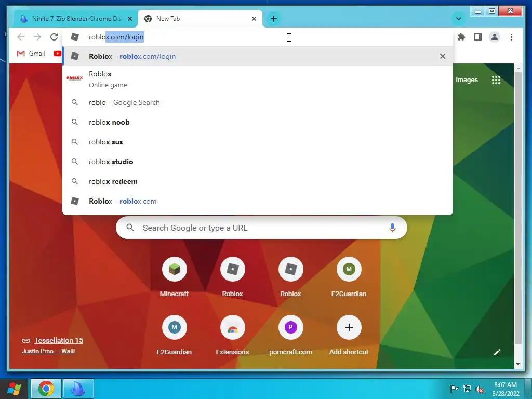
Task: Open the blue E2Guardian shortcut tile
Action: click(x=175, y=335)
